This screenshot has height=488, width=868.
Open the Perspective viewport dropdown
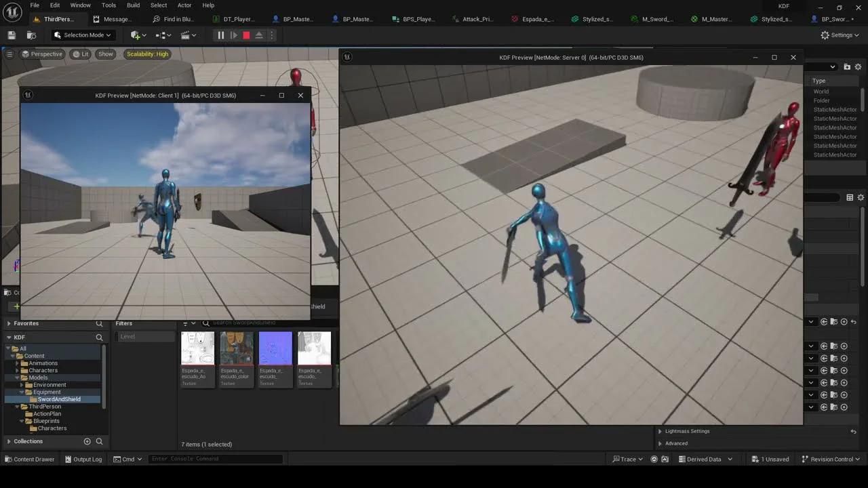[43, 54]
